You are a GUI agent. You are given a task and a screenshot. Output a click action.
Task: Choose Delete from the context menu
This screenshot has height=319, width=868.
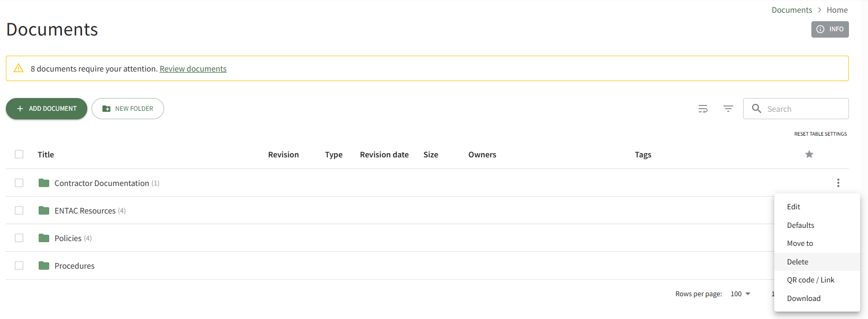797,262
